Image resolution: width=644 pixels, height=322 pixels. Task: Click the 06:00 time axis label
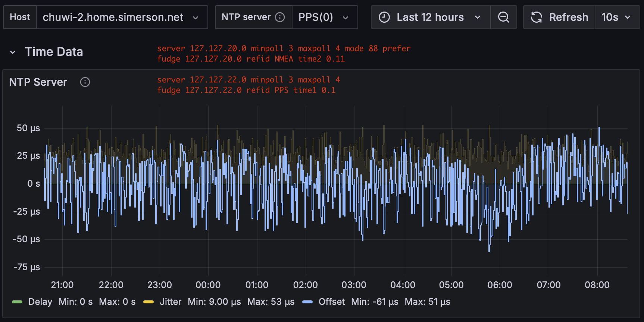[x=500, y=285]
